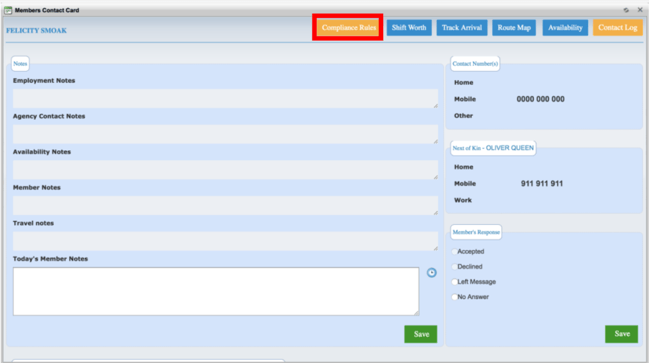Screen dimensions: 649x363
Task: Focus the Employment Notes field
Action: 225,99
